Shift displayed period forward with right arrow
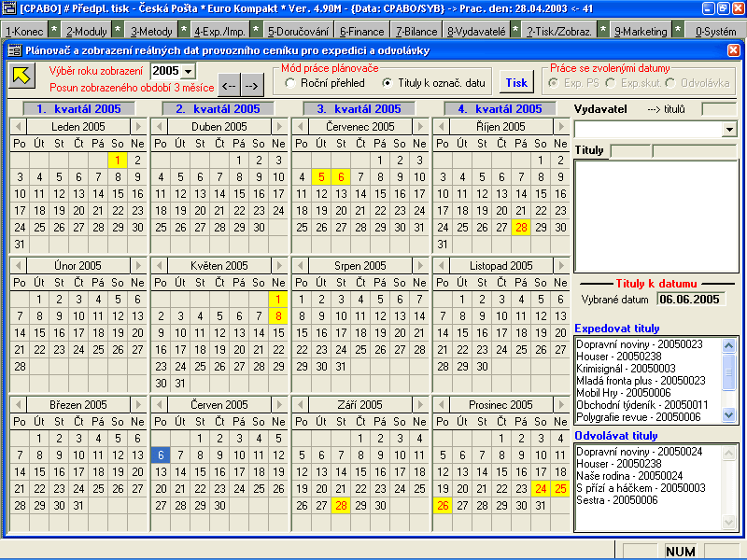This screenshot has height=560, width=747. [x=251, y=86]
